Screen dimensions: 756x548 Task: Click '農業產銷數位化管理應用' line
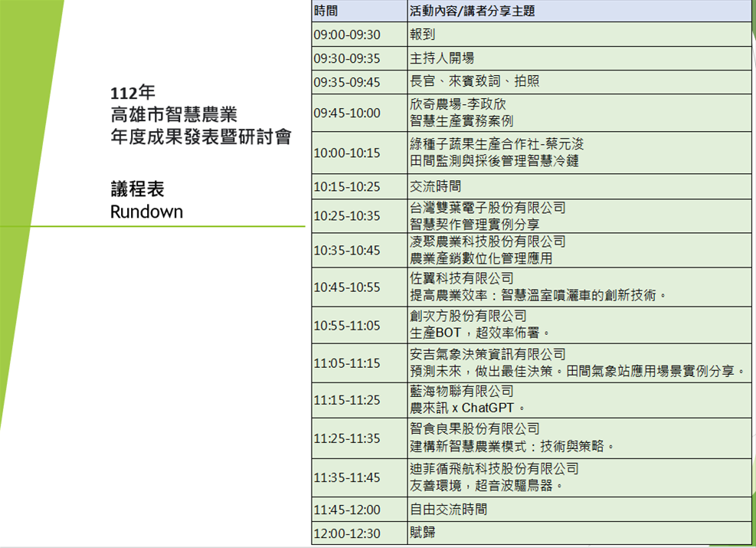(481, 258)
